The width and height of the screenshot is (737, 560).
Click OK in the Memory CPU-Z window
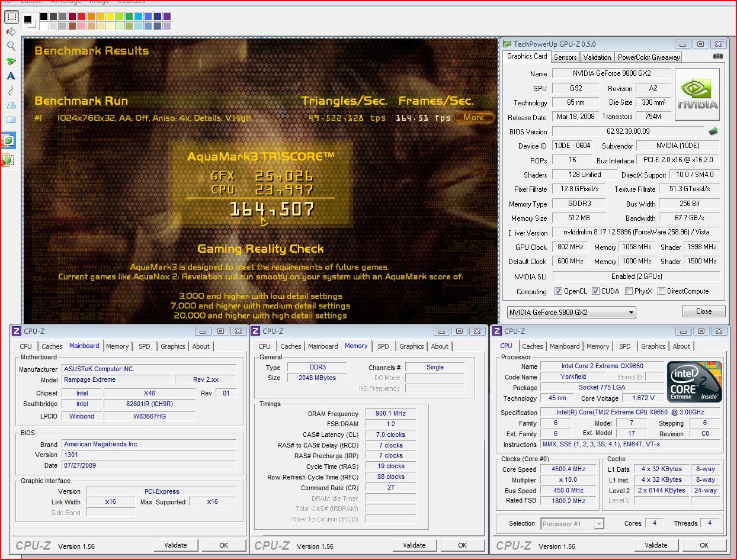(462, 545)
